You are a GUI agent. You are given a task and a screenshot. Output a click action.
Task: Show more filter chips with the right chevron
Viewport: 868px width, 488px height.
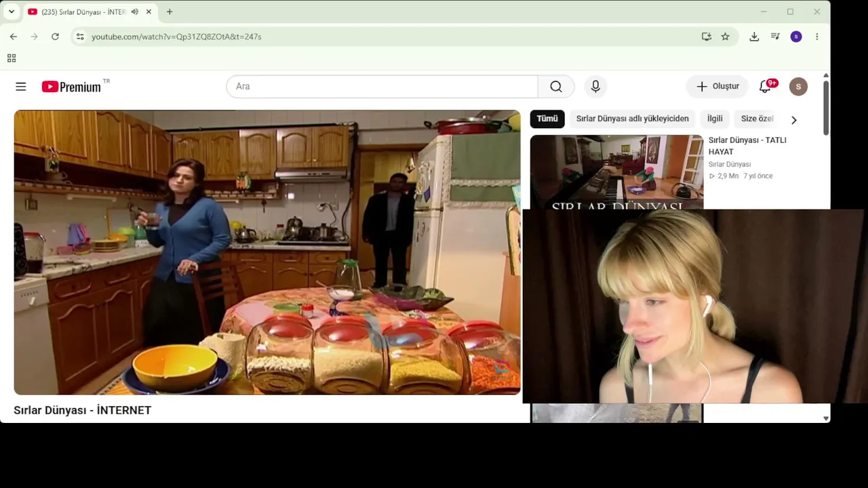coord(794,120)
